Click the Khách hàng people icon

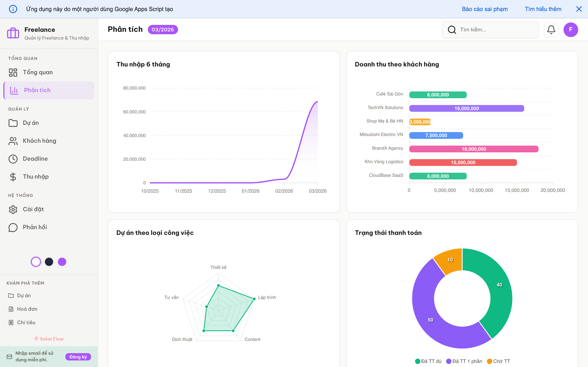click(13, 141)
